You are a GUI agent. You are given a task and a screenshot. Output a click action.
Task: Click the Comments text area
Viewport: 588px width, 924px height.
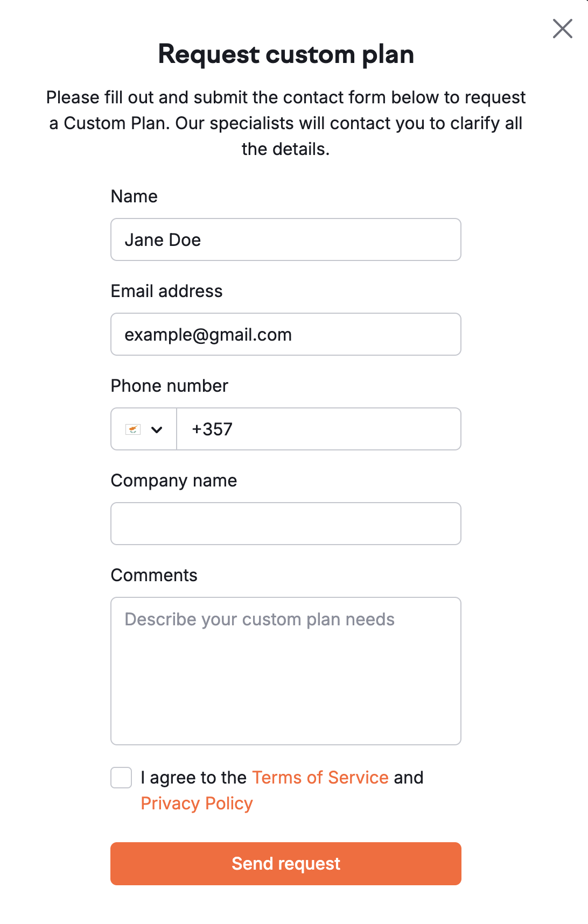coord(285,670)
